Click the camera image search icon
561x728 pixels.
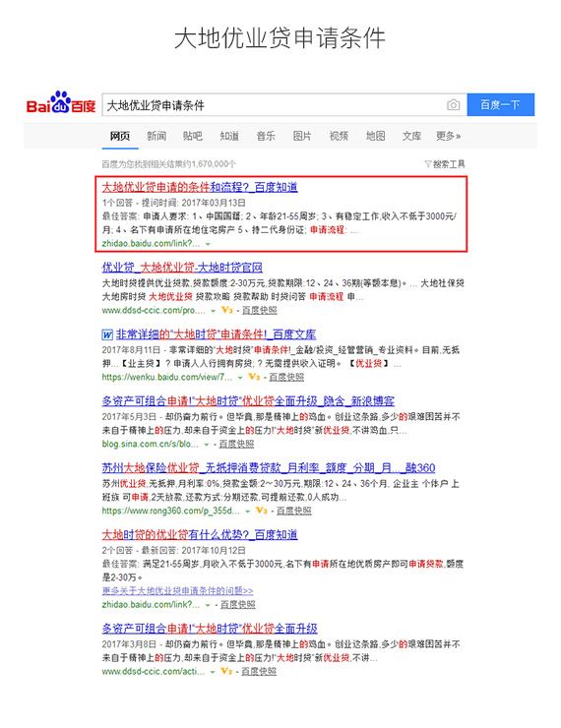pos(454,105)
